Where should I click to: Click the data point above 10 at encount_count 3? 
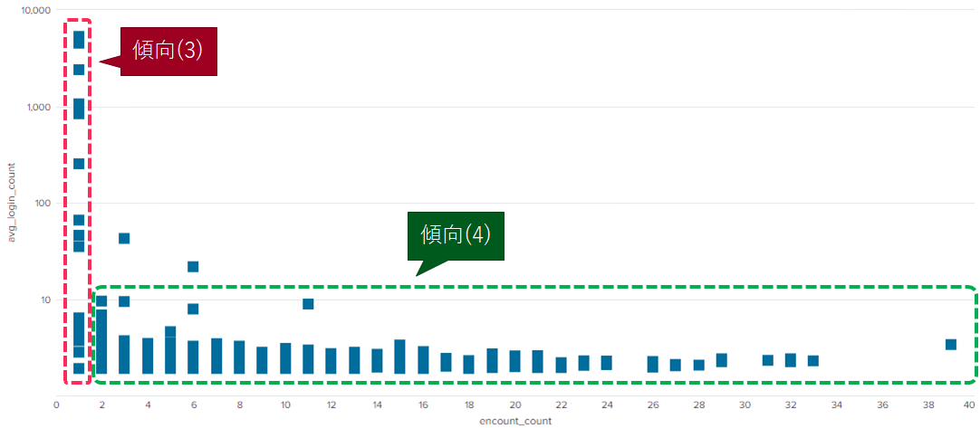[124, 238]
